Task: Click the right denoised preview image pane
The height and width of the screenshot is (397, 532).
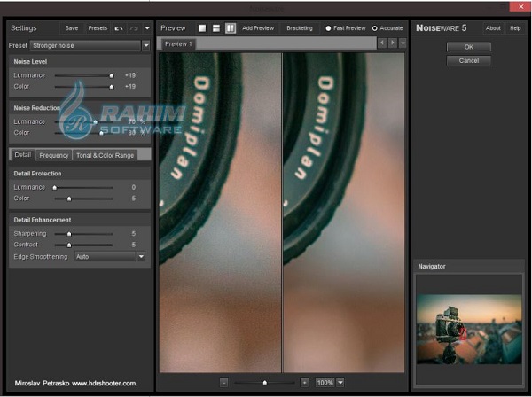Action: pyautogui.click(x=344, y=212)
